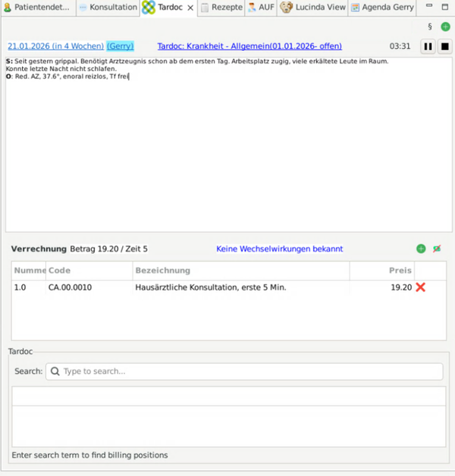Pause the consultation timer
This screenshot has height=476, width=455.
click(x=428, y=46)
